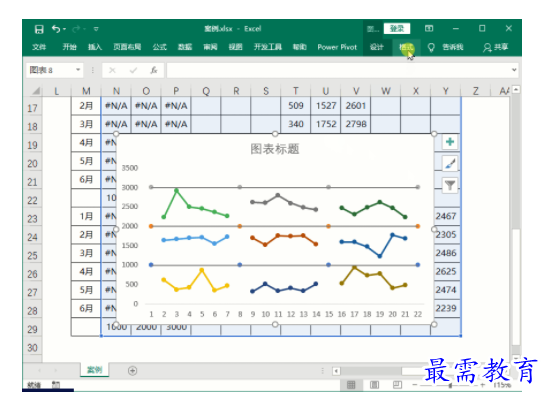Viewport: 546px width, 402px height.
Task: Open the 格式 chart Format tab
Action: click(406, 47)
